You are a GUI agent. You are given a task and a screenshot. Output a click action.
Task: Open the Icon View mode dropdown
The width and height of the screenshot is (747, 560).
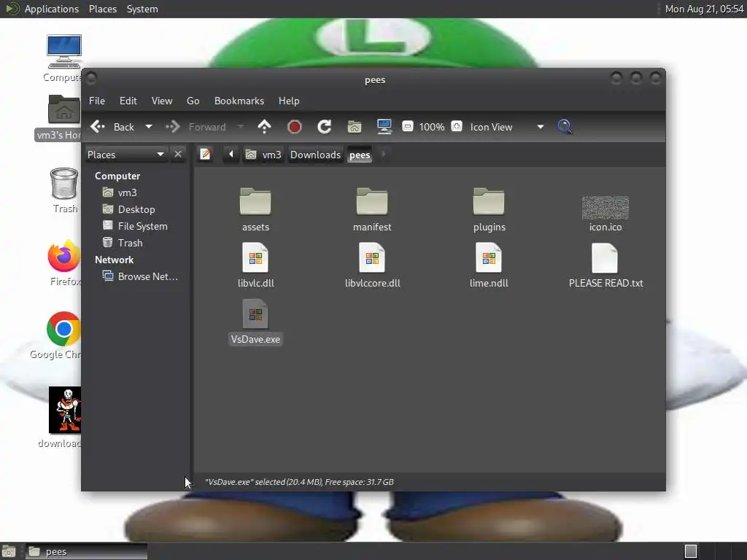(507, 127)
